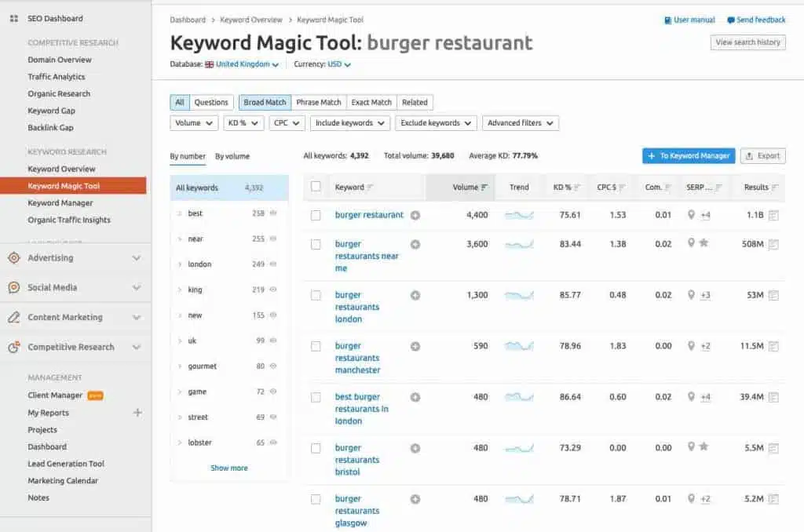
Task: Expand the 'king' keyword group
Action: pos(180,290)
